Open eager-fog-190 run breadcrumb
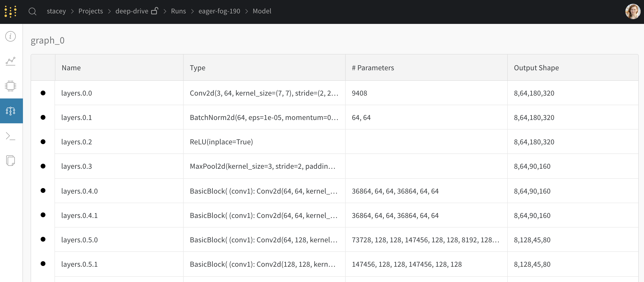This screenshot has width=644, height=282. [219, 11]
